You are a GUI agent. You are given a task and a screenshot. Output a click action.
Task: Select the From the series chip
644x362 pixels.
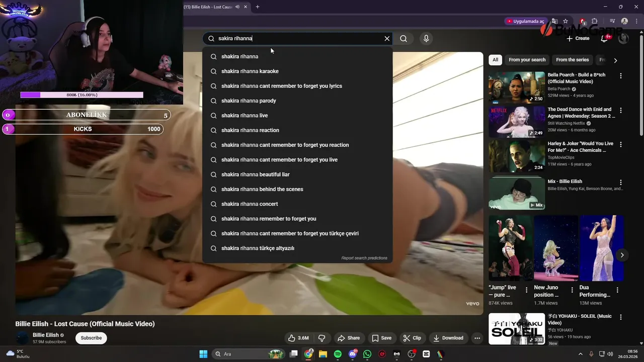tap(572, 60)
